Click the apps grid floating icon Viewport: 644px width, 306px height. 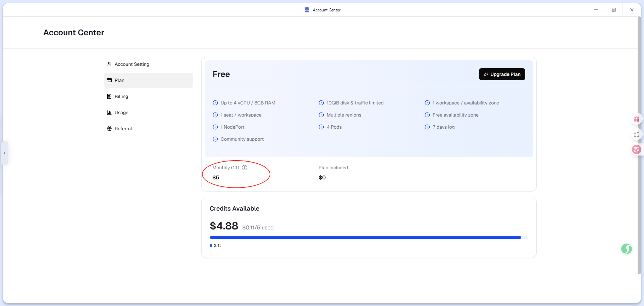(x=636, y=134)
